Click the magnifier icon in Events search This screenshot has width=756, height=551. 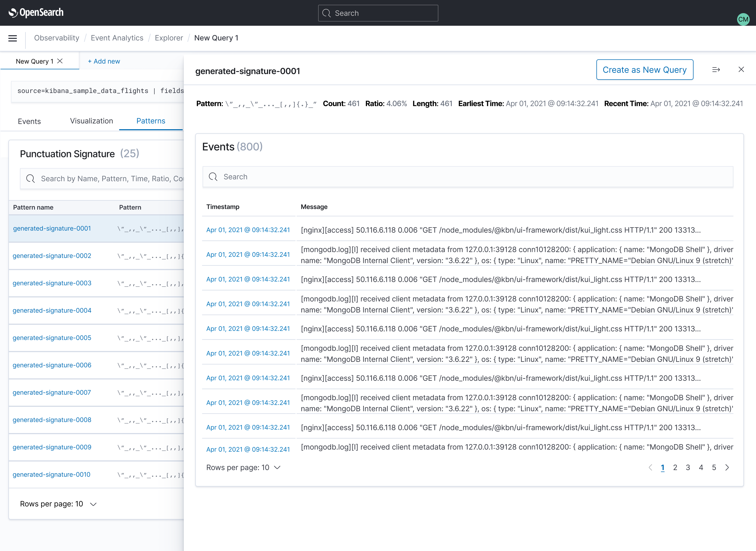pyautogui.click(x=213, y=176)
